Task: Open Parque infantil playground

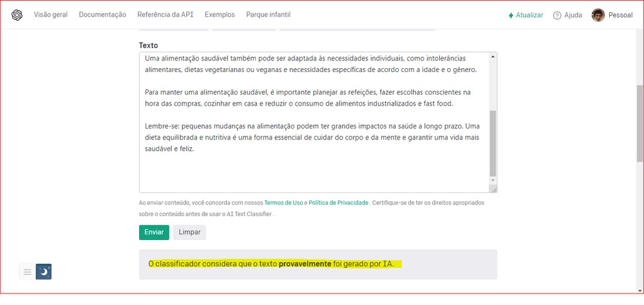Action: click(x=268, y=15)
